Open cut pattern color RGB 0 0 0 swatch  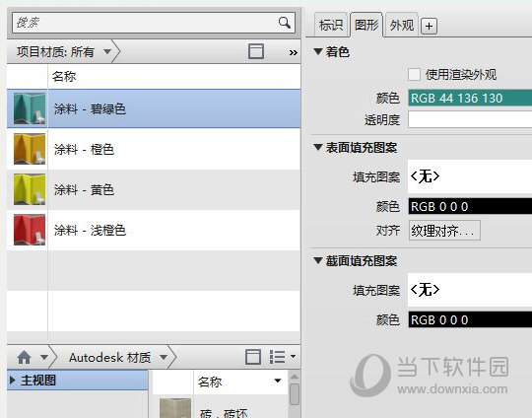click(470, 319)
